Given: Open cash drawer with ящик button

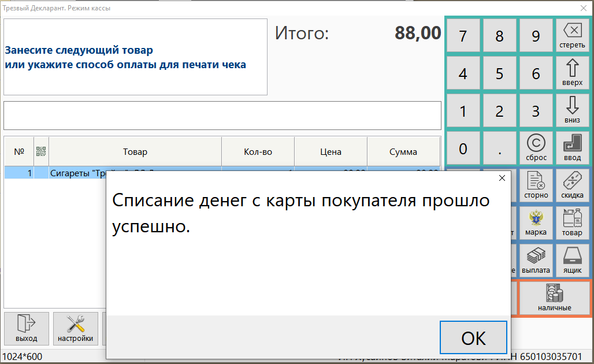Looking at the screenshot, I should 572,261.
